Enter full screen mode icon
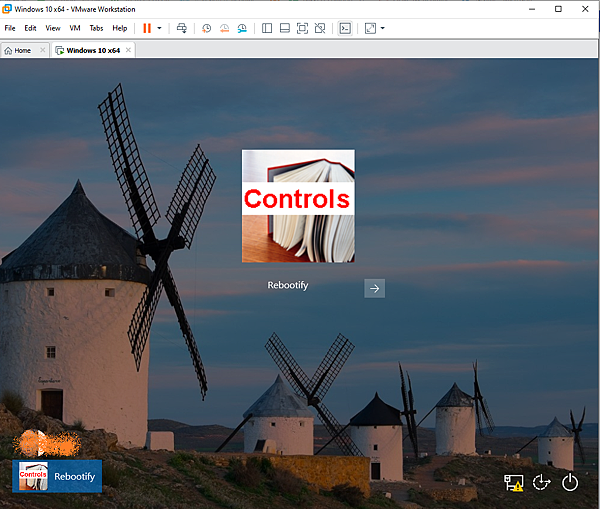 (302, 28)
